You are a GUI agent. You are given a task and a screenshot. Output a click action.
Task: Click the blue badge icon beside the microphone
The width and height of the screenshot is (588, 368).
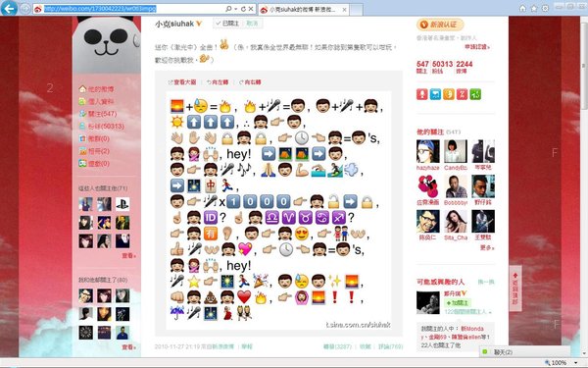click(x=435, y=94)
